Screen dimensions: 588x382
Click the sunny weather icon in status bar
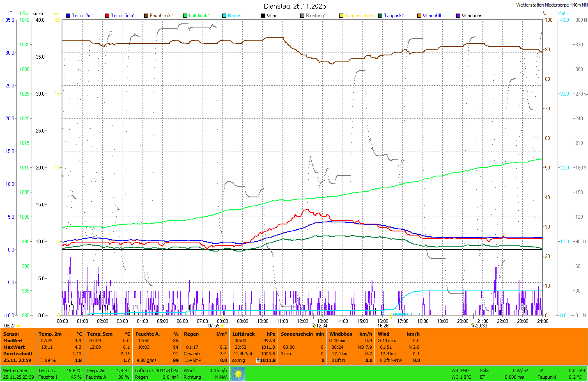pos(238,374)
